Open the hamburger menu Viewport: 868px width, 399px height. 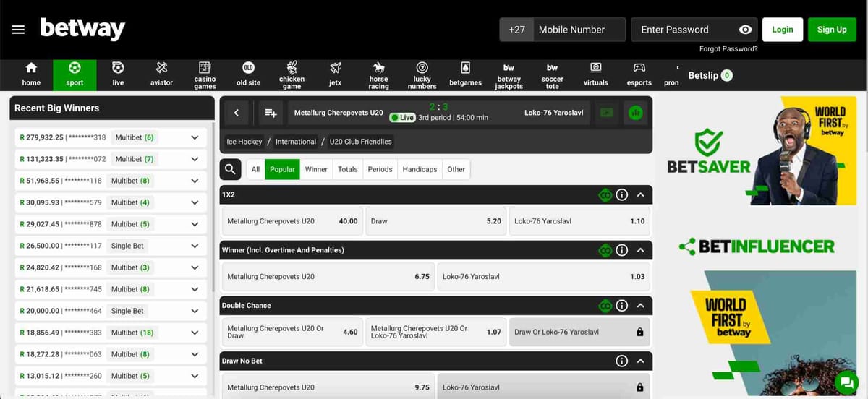pyautogui.click(x=18, y=30)
